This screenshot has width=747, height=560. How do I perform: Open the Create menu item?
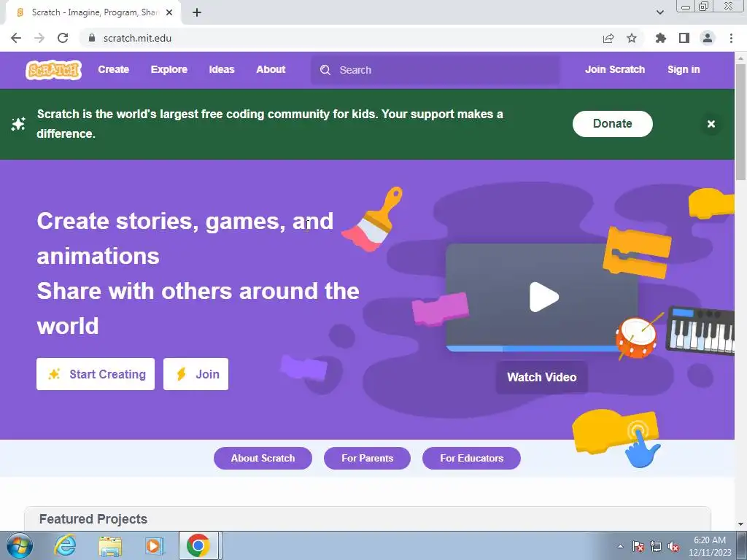point(113,69)
